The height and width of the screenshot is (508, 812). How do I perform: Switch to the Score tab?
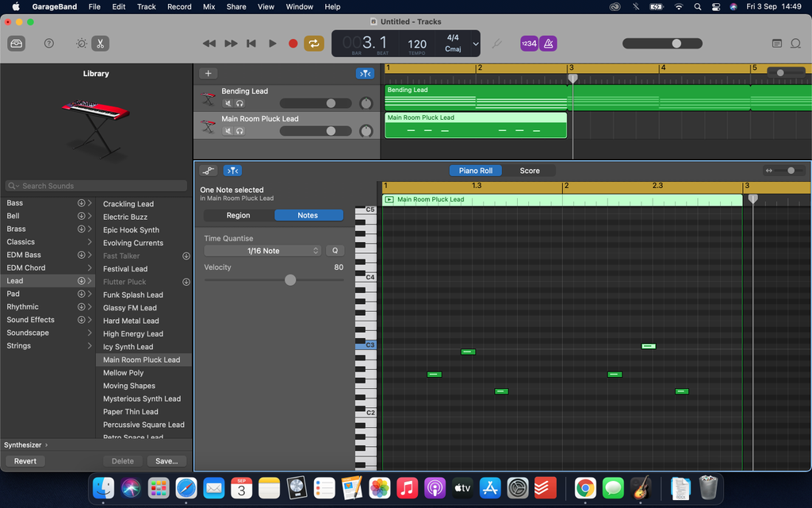point(529,171)
